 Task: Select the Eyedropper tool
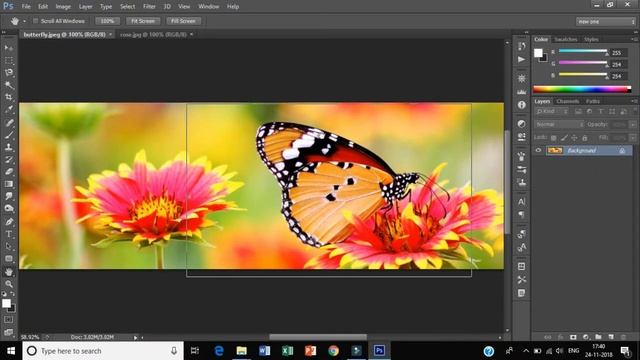(x=9, y=109)
